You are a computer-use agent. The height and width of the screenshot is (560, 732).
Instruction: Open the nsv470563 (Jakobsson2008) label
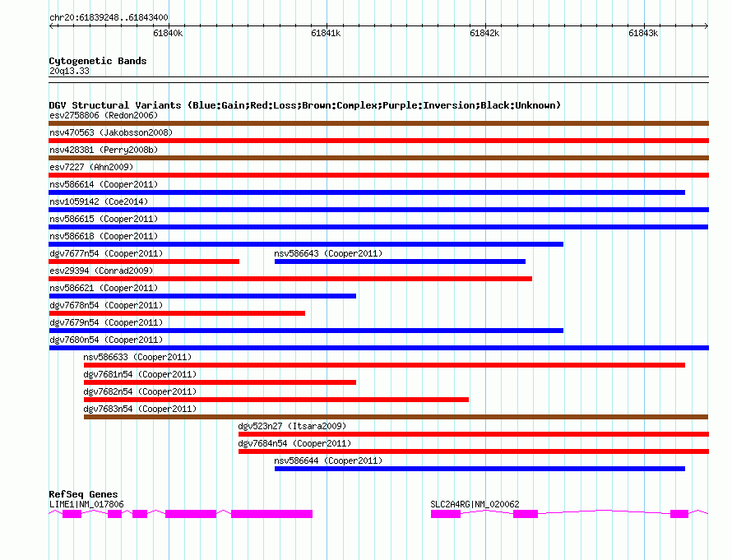[x=111, y=132]
